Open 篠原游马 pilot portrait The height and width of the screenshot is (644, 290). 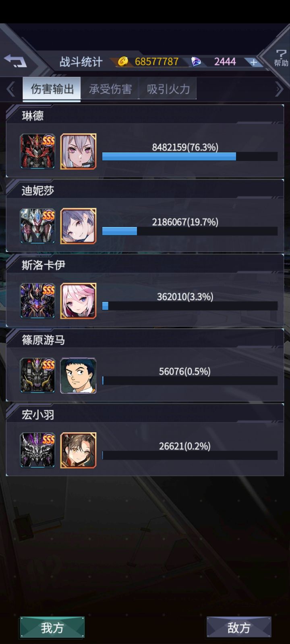(78, 376)
